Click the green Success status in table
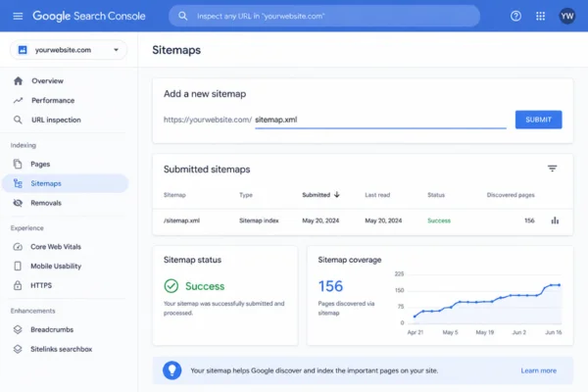588x392 pixels. click(x=439, y=220)
